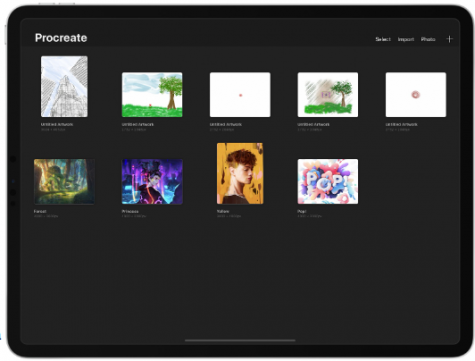
Task: Tap the Select button in gallery header
Action: [383, 39]
